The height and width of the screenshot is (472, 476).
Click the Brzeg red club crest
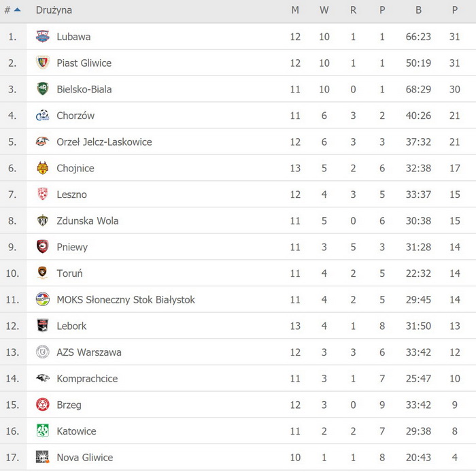point(43,405)
